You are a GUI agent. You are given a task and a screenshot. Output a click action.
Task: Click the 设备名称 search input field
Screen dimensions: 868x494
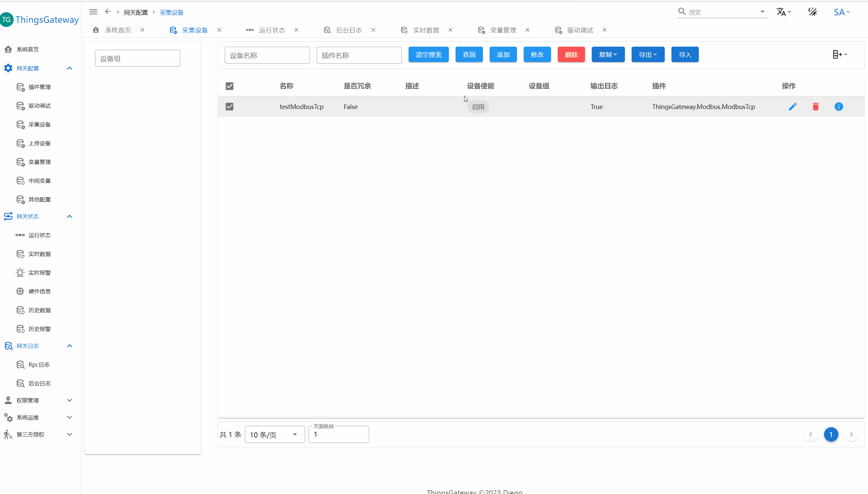point(267,55)
